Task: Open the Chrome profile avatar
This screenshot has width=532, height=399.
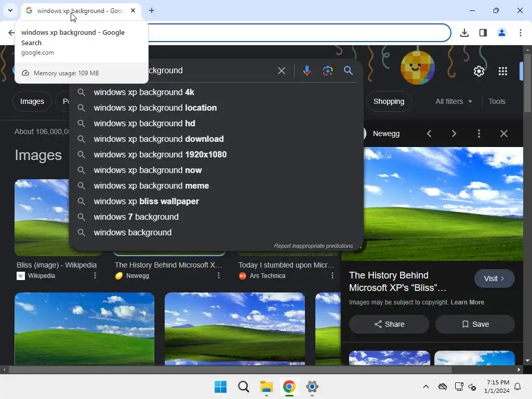Action: (502, 33)
